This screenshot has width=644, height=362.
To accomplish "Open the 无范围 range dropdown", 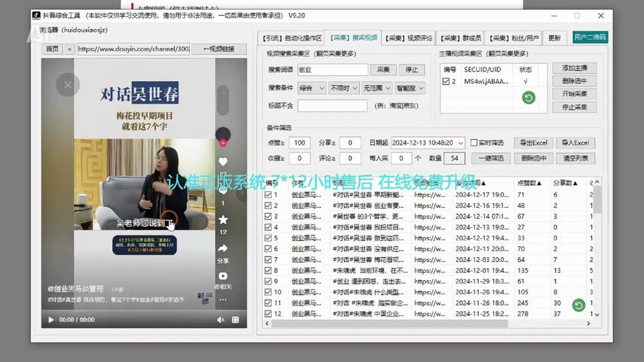I will (377, 88).
